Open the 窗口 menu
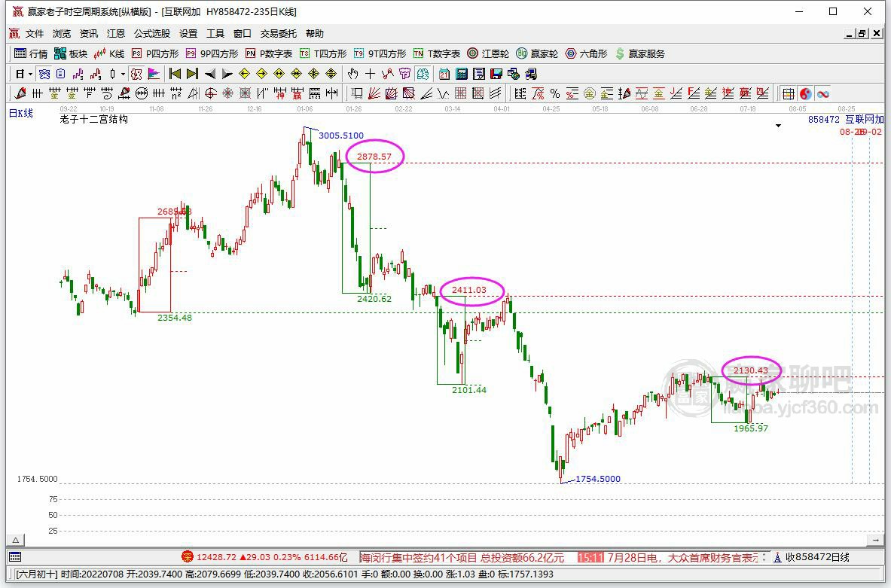Image resolution: width=891 pixels, height=588 pixels. click(x=242, y=34)
